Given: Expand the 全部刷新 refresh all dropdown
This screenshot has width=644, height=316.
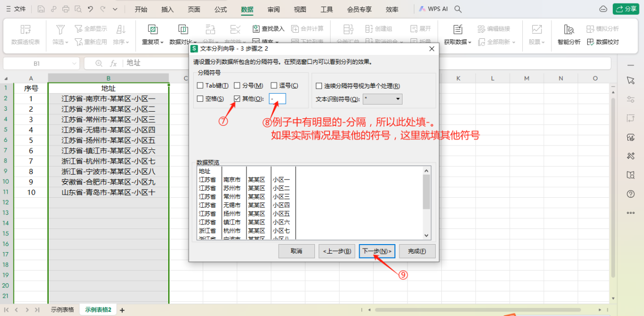Looking at the screenshot, I should pyautogui.click(x=514, y=42).
